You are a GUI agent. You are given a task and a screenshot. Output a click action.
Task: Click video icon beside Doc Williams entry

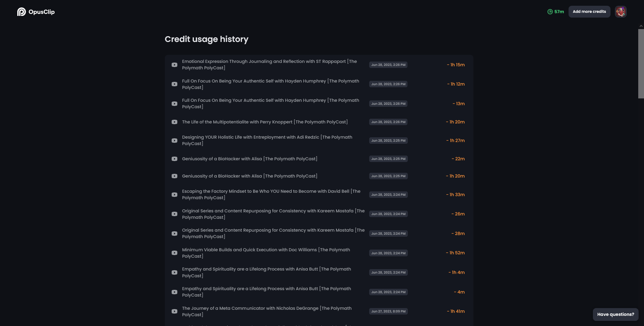[x=174, y=253]
